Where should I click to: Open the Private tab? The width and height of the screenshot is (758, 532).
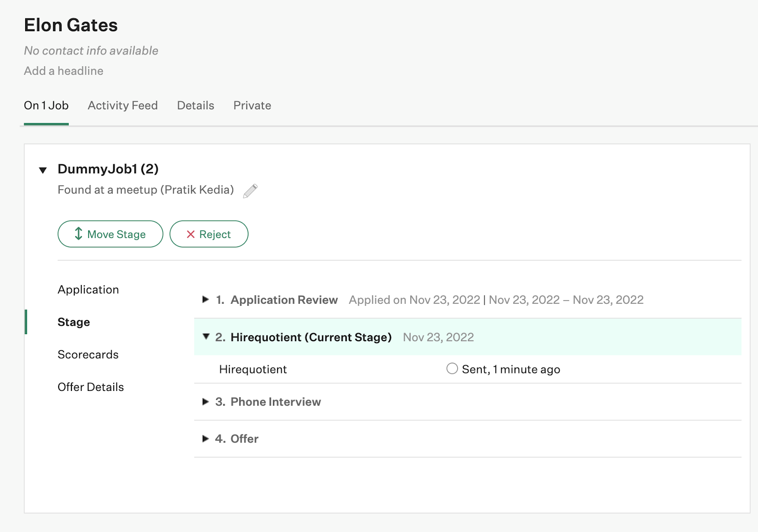[x=252, y=106]
